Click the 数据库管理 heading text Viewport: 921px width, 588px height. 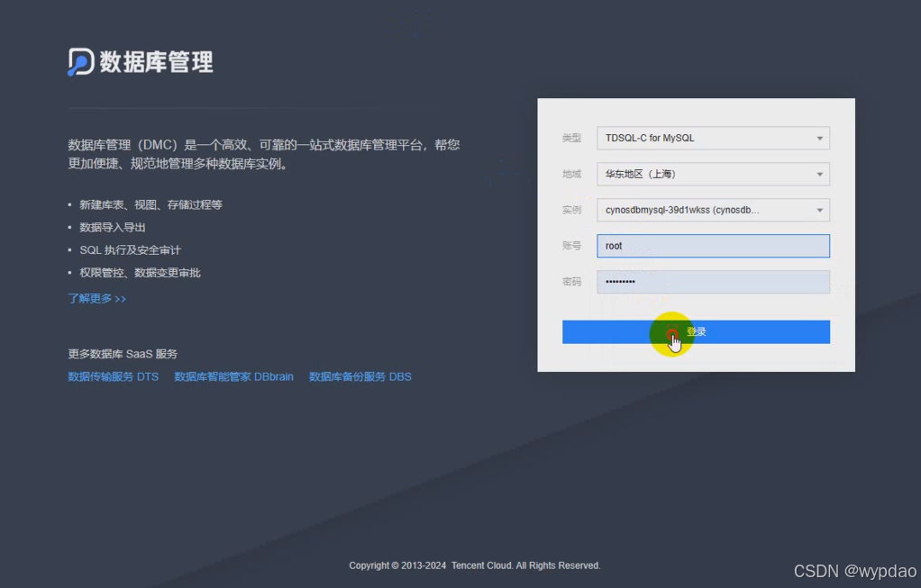tap(156, 62)
